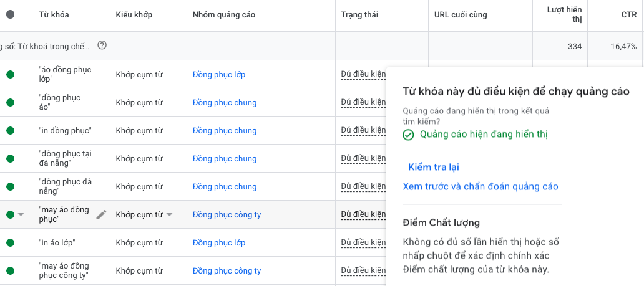Click the green status dot for "in đồng phục"
This screenshot has height=286, width=644.
pyautogui.click(x=10, y=131)
